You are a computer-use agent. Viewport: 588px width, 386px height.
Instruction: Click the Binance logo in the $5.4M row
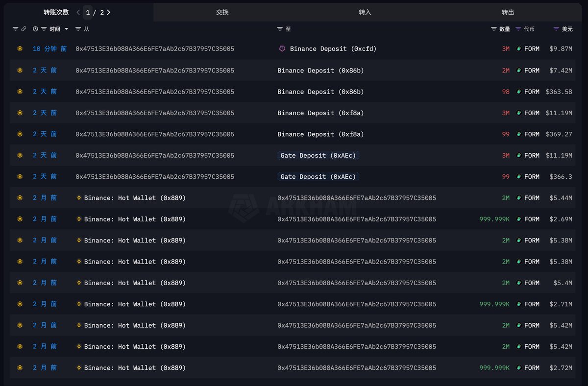(x=79, y=283)
